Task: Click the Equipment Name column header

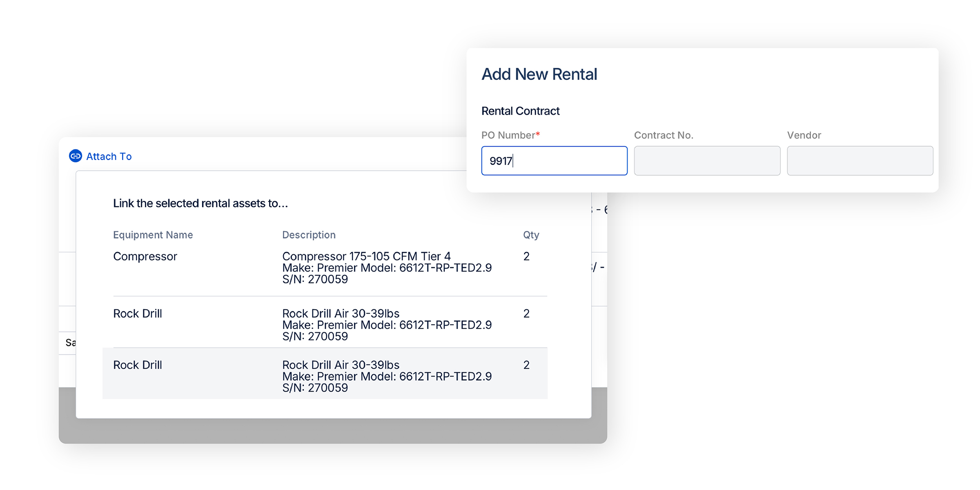Action: [153, 235]
